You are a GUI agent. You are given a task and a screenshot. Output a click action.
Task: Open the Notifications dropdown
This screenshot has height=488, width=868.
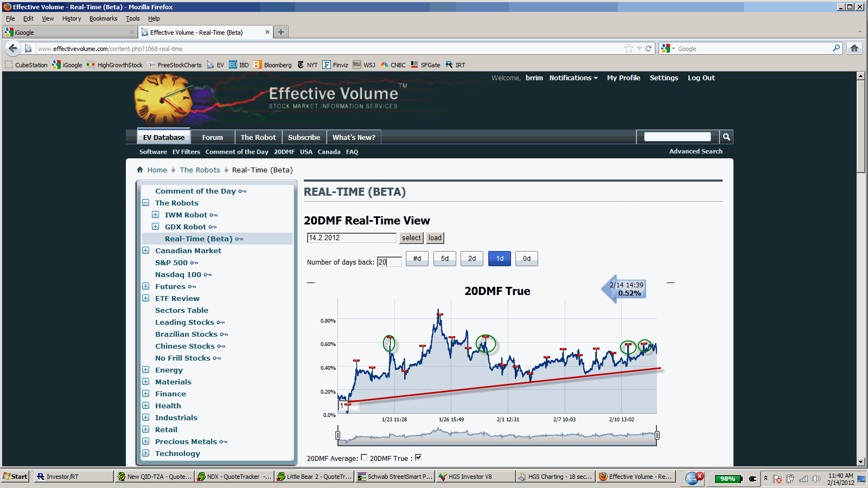[573, 78]
